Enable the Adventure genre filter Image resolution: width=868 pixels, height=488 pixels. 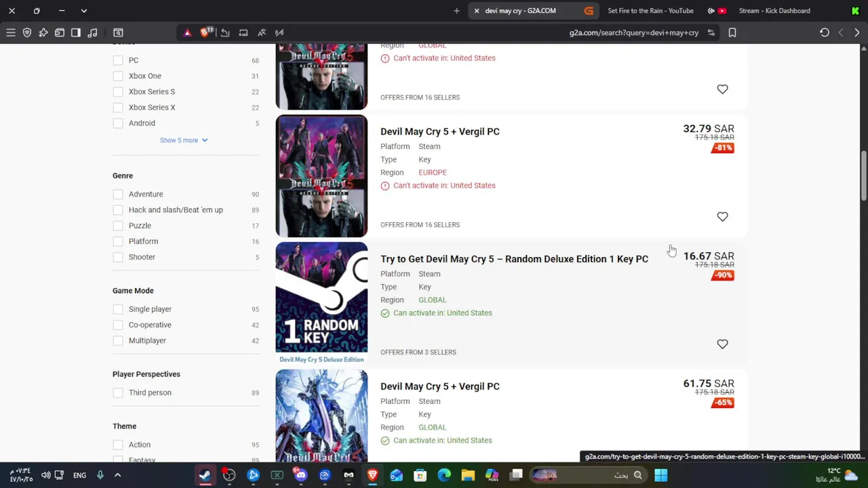(x=118, y=194)
